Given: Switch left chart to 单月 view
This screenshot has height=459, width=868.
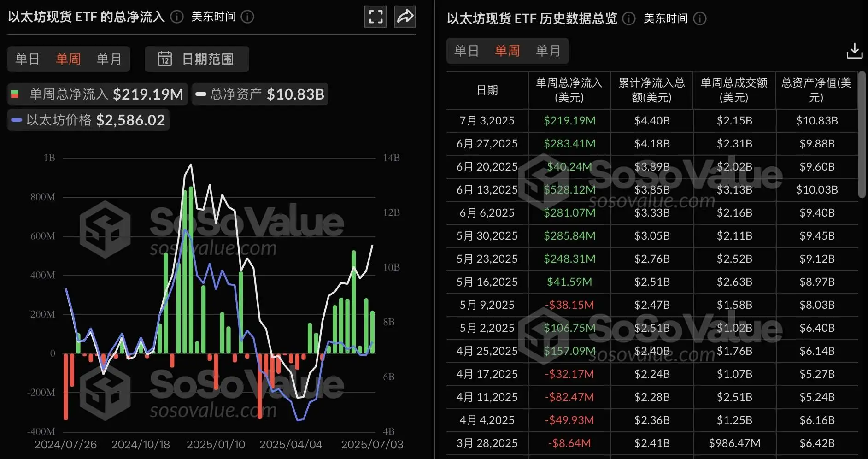Looking at the screenshot, I should click(x=109, y=59).
